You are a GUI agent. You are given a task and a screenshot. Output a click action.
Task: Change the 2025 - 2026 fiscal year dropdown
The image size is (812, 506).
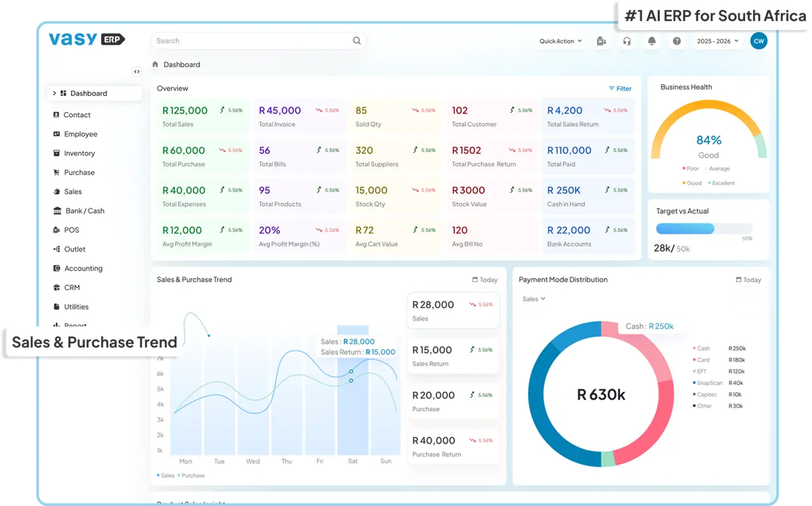(x=717, y=41)
